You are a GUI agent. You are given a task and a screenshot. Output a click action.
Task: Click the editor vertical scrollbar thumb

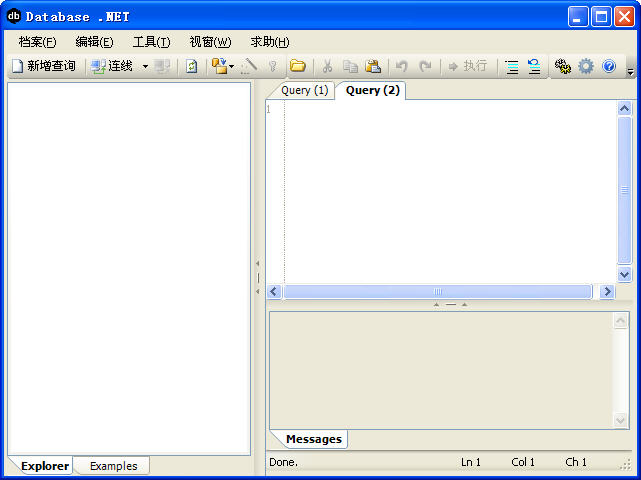[x=624, y=190]
